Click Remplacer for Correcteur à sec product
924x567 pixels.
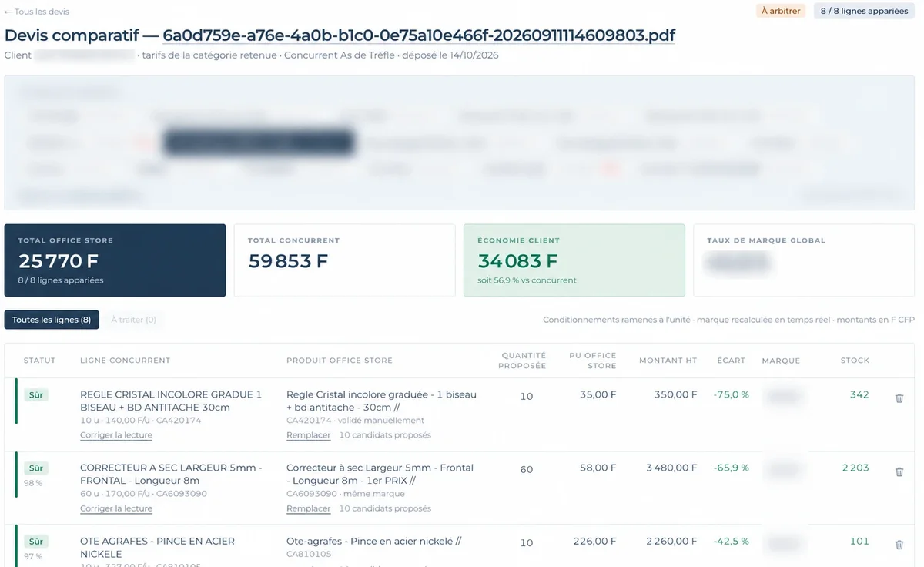point(308,508)
